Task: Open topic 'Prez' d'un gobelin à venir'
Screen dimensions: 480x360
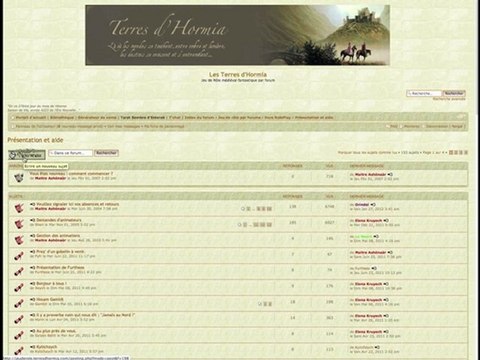Action: tap(60, 252)
